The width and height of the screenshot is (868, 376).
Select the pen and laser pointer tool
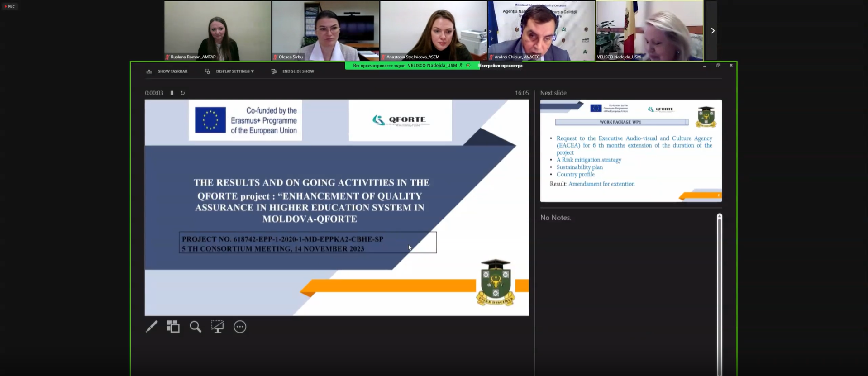[x=152, y=327]
